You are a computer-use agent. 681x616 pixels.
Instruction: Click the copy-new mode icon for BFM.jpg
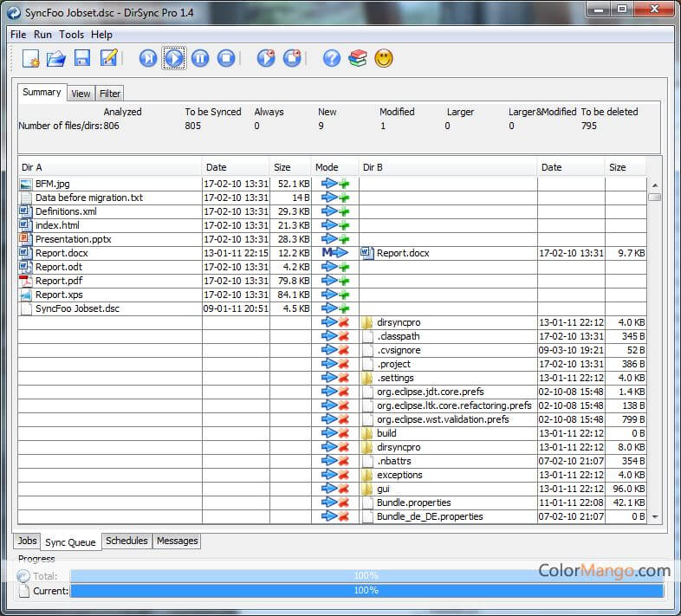click(335, 184)
